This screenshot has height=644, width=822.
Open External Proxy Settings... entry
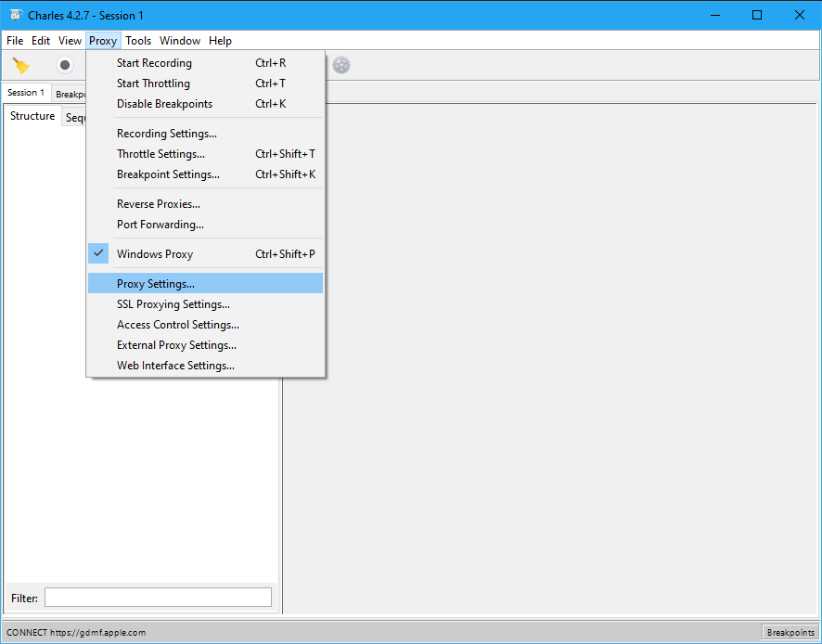coord(206,345)
